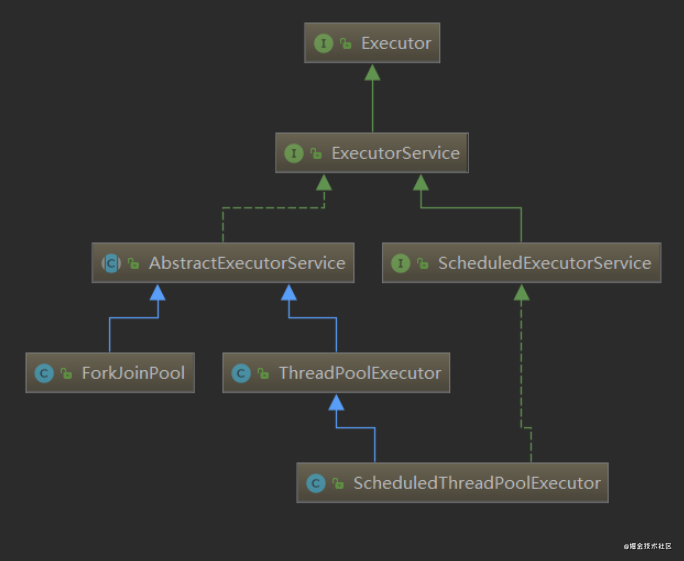
Task: Click the ForkJoinPool class icon
Action: [x=44, y=373]
